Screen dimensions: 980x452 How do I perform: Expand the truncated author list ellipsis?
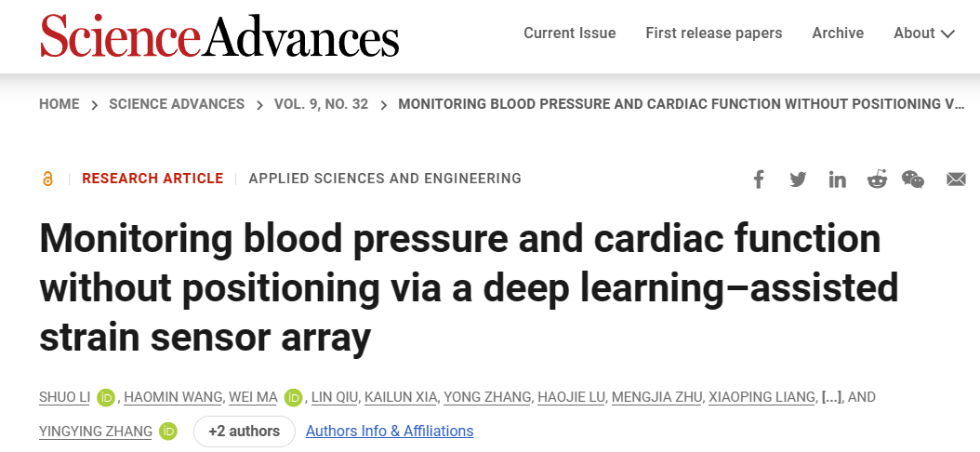click(x=831, y=398)
